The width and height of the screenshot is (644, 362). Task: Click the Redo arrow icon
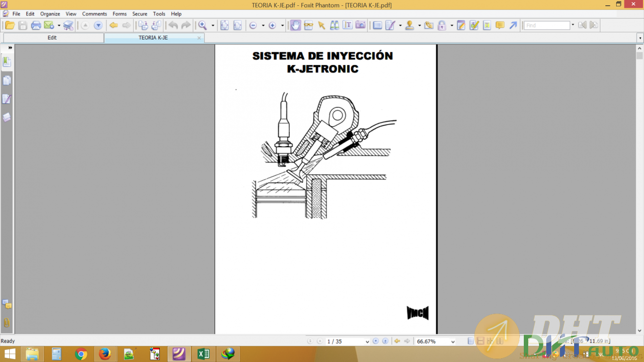(x=186, y=25)
